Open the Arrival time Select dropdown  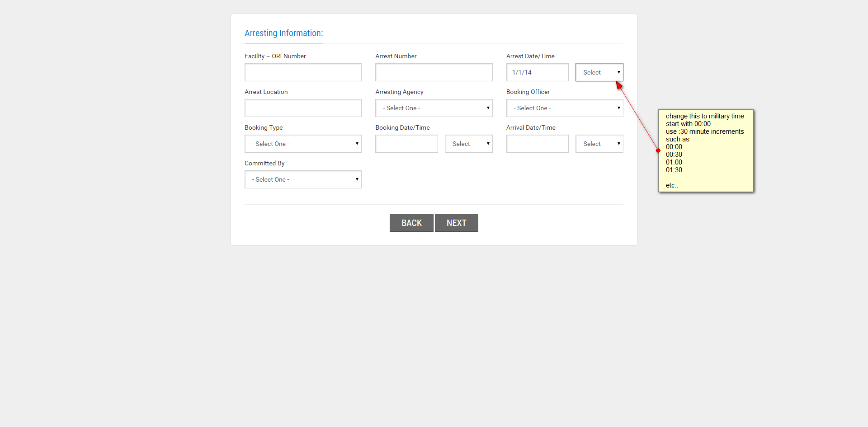pyautogui.click(x=599, y=144)
